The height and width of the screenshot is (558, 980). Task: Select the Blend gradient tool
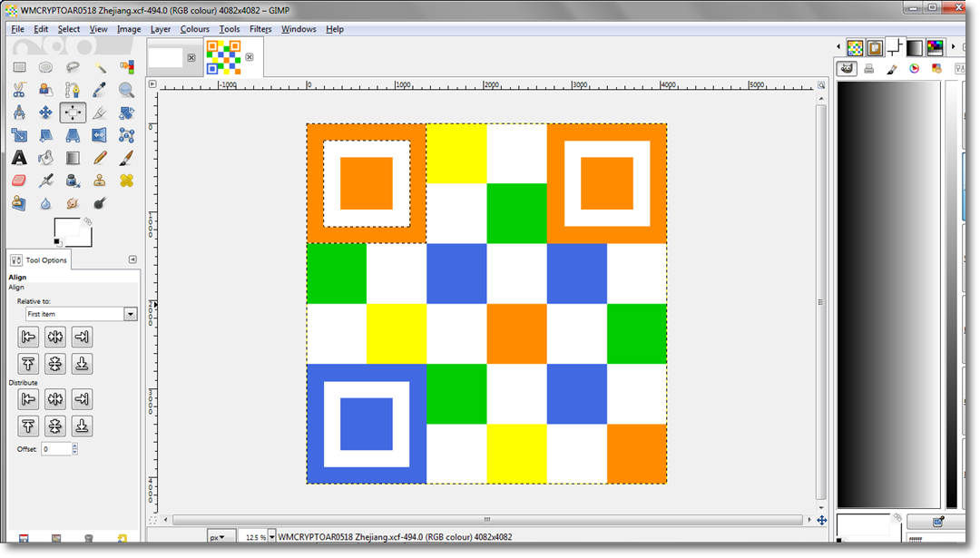[x=73, y=158]
